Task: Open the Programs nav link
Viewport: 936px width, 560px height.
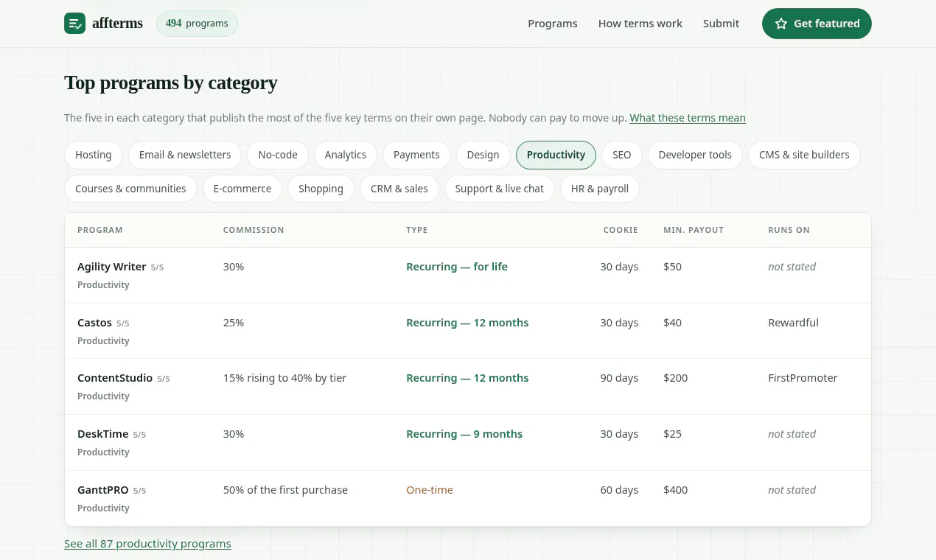Action: (553, 24)
